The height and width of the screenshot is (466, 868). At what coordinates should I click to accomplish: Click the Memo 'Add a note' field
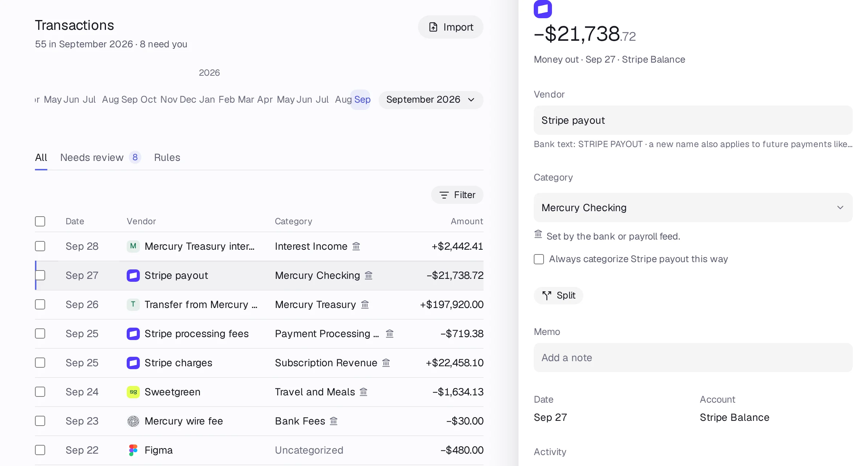(x=693, y=358)
